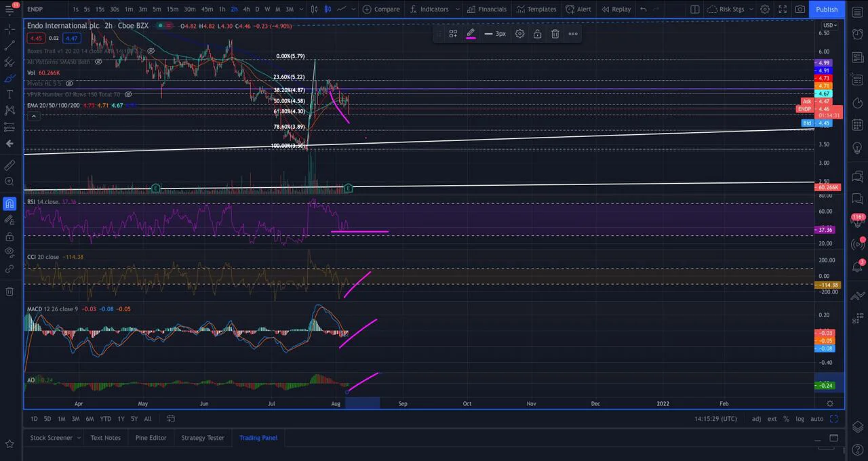Expand the interval dropdown arrow
Image resolution: width=868 pixels, height=461 pixels.
(x=300, y=9)
